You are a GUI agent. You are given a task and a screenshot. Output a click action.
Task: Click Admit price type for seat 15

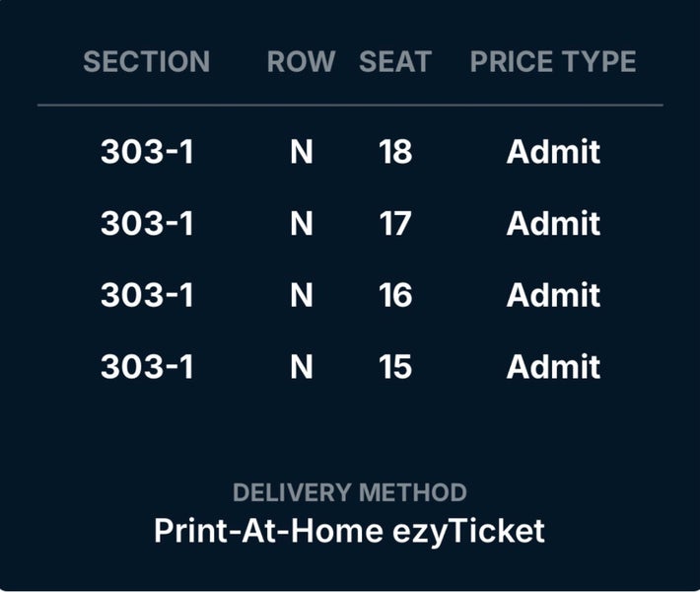(553, 367)
